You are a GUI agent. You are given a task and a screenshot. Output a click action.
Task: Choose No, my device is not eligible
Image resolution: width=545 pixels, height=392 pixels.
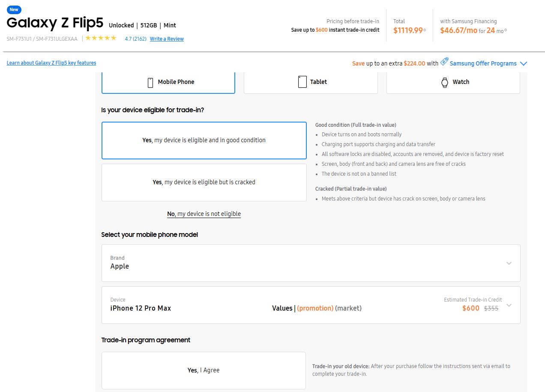(204, 214)
